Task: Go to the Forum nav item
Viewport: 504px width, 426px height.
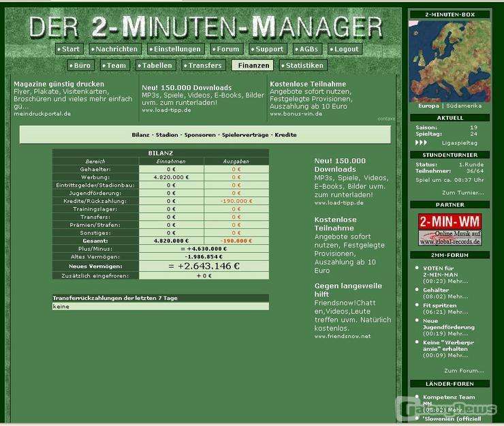Action: [227, 49]
